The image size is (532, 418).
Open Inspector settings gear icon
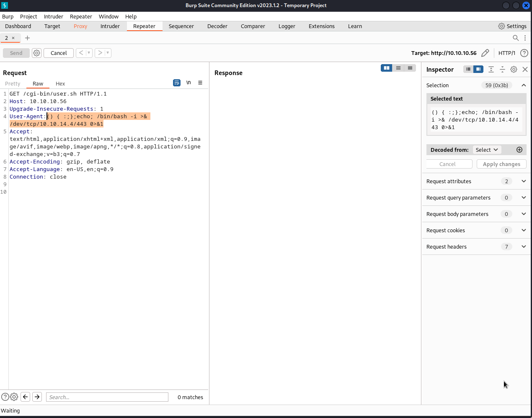[514, 69]
